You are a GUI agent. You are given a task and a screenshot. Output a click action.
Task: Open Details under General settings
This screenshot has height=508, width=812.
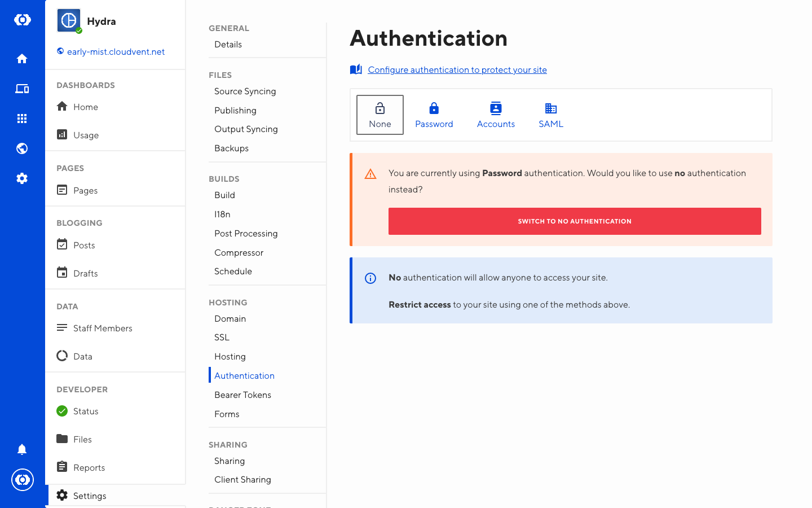228,45
